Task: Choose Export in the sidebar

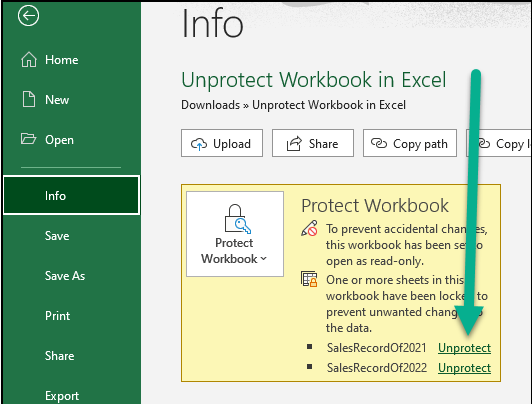Action: (x=62, y=396)
